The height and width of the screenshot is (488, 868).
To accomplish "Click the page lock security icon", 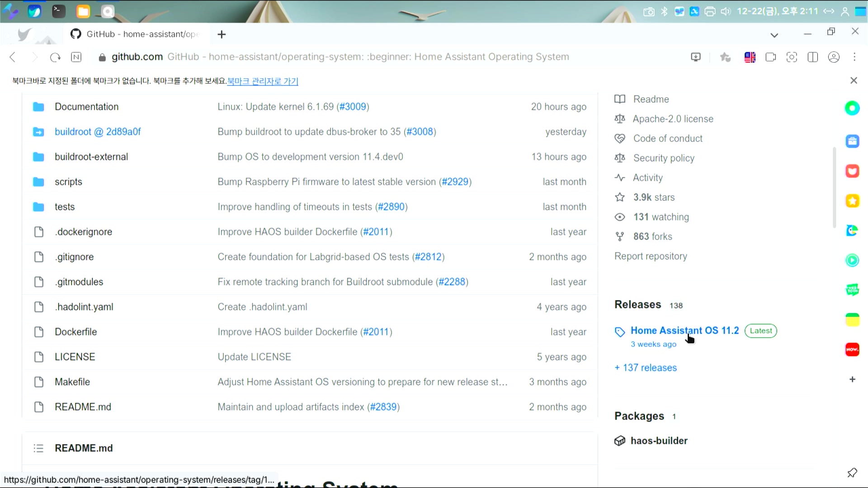I will tap(102, 57).
